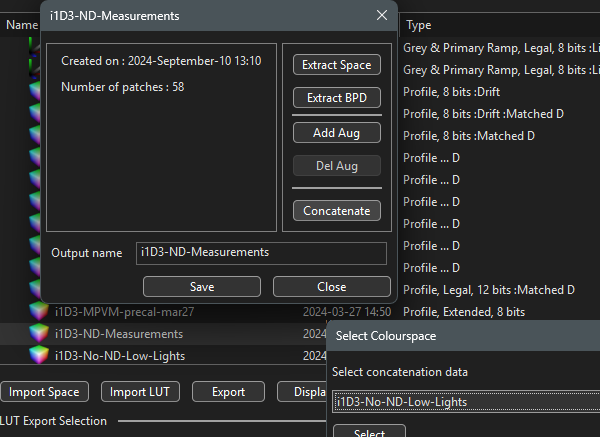Select the i1D3-MPVM-precal-mar27 list entry
600x437 pixels.
point(124,312)
